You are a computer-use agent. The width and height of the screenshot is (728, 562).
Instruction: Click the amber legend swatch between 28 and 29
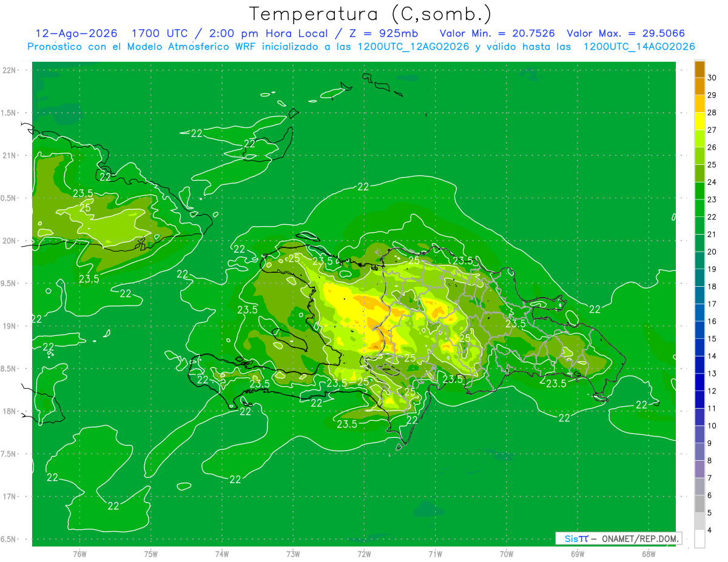(x=699, y=104)
